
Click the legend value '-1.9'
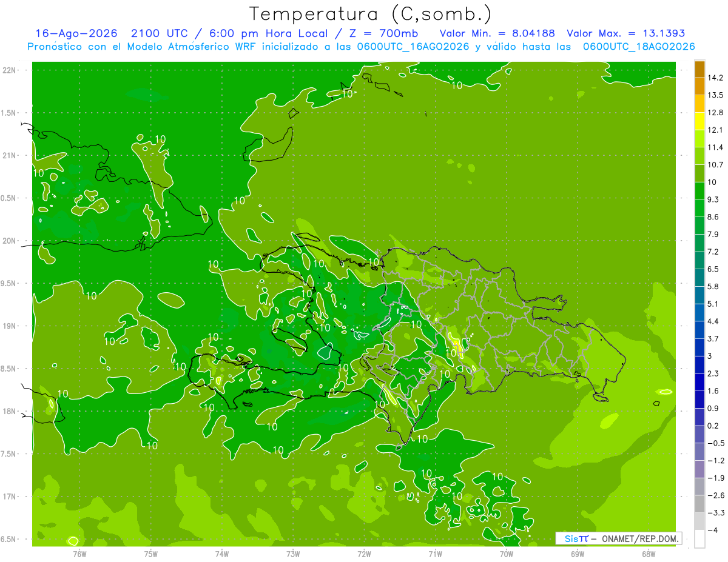tap(715, 478)
